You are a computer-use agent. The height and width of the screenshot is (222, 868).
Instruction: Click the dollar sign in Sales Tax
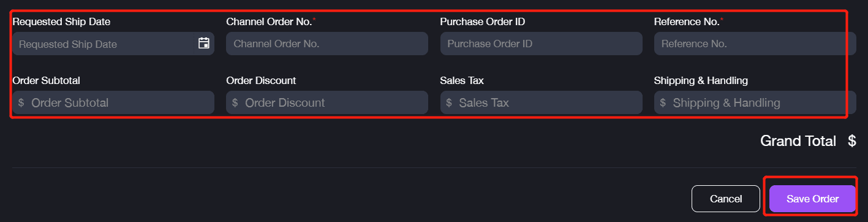(x=449, y=102)
